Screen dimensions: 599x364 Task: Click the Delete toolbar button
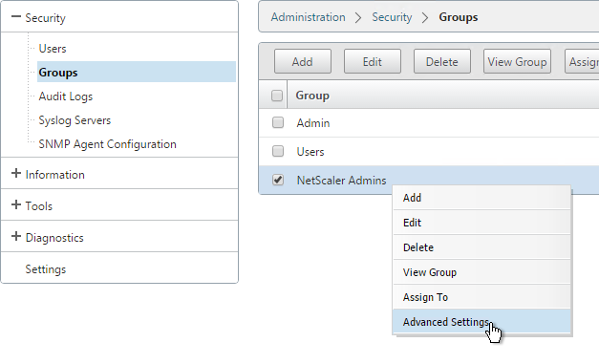click(x=442, y=61)
